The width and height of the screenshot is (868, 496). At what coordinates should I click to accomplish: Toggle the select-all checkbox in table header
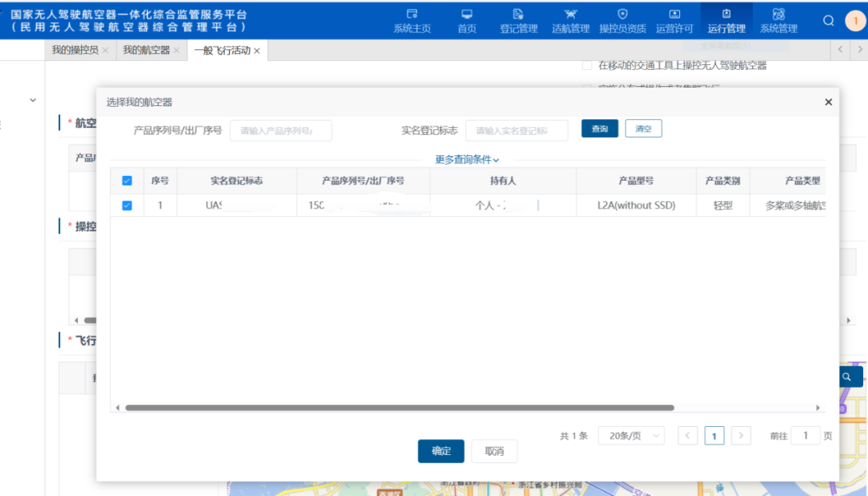(x=127, y=180)
